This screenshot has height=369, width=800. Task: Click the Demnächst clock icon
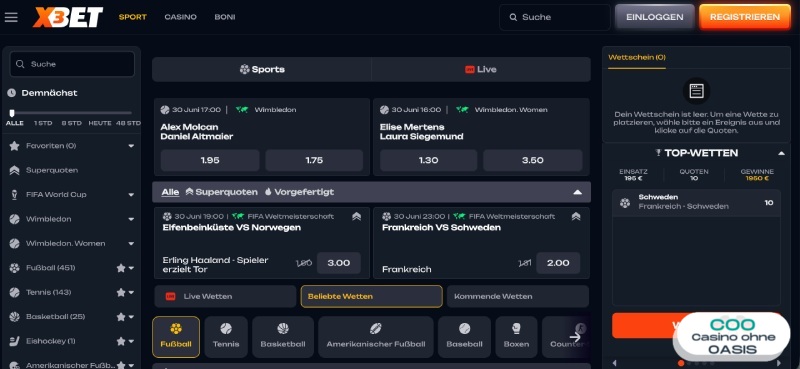[x=12, y=93]
